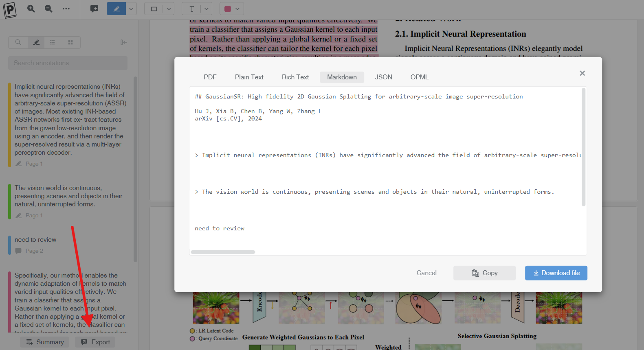Show the page thumbnails grid in the sidebar
644x350 pixels.
70,42
